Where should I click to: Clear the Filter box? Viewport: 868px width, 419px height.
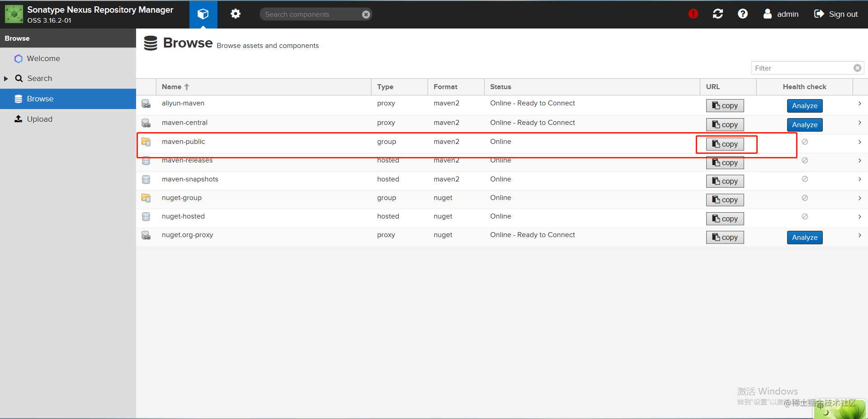coord(857,68)
